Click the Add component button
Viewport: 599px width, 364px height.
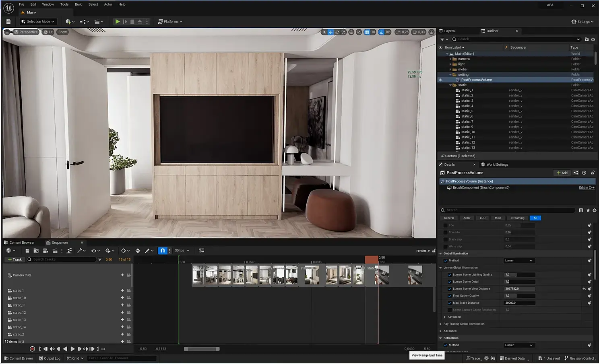(x=562, y=173)
